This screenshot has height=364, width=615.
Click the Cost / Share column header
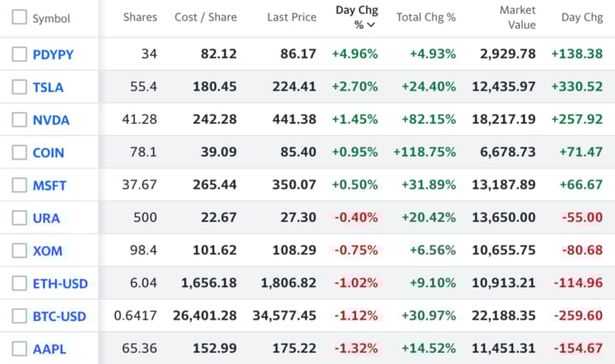205,17
